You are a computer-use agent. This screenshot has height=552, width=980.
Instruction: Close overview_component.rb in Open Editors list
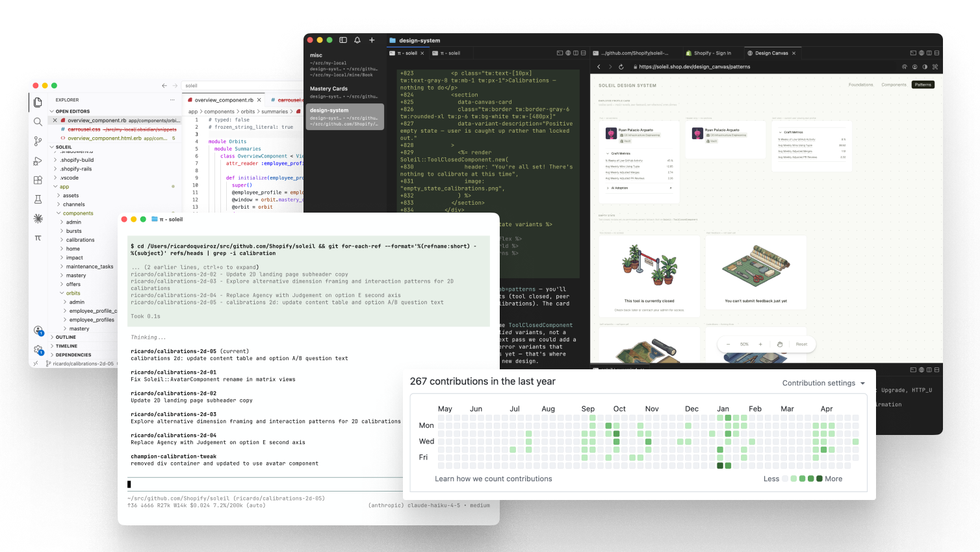click(55, 120)
